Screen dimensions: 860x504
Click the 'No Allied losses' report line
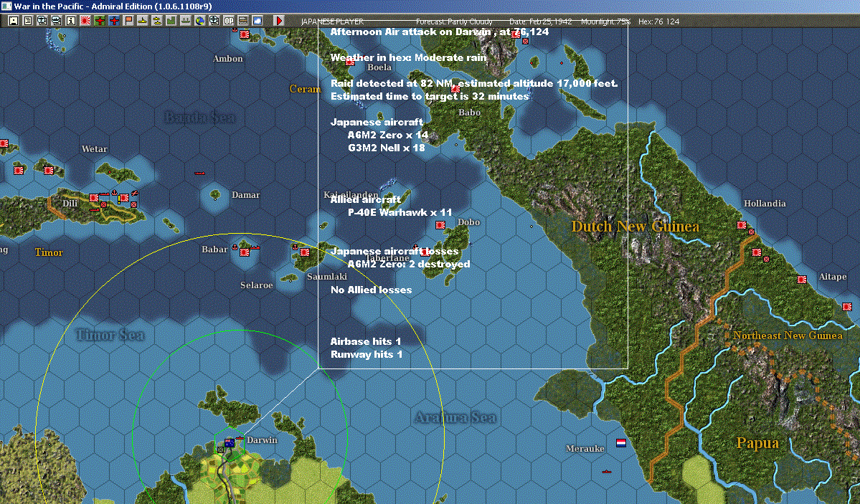pyautogui.click(x=371, y=290)
